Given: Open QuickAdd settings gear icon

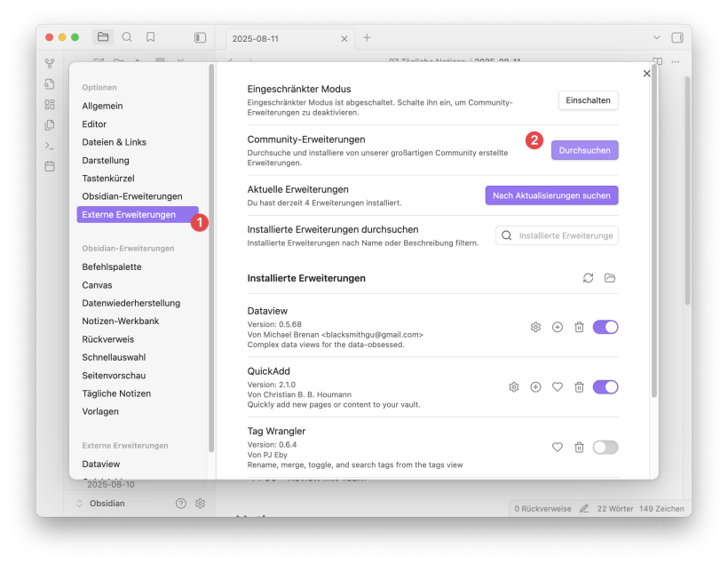Looking at the screenshot, I should pos(514,387).
